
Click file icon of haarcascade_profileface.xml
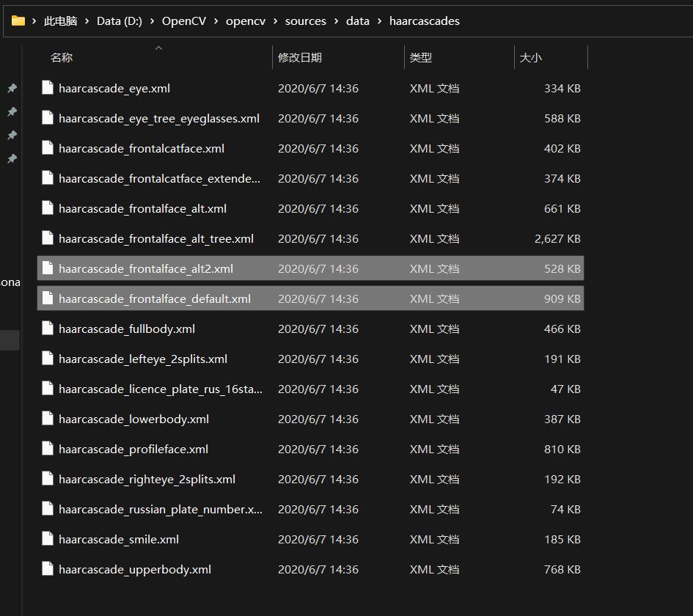point(47,448)
